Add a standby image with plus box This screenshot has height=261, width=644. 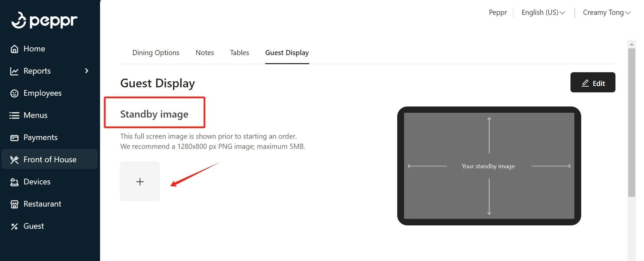click(x=140, y=181)
